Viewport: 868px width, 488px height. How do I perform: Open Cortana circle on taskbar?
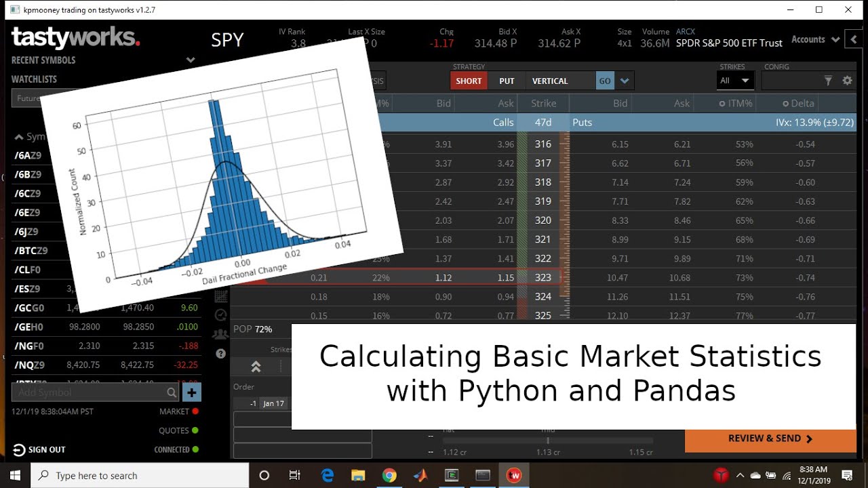pyautogui.click(x=264, y=475)
